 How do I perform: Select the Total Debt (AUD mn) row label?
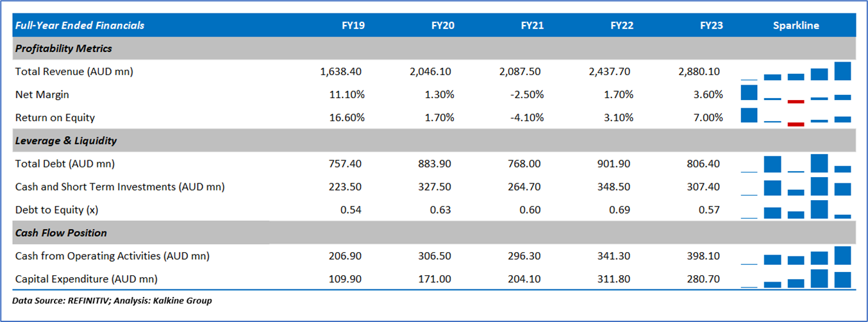tap(65, 164)
